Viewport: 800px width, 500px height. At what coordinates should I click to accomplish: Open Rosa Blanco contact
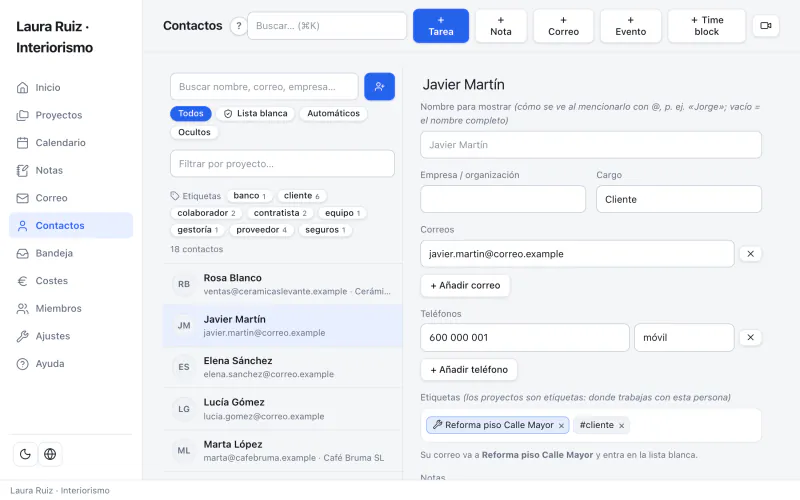click(283, 284)
